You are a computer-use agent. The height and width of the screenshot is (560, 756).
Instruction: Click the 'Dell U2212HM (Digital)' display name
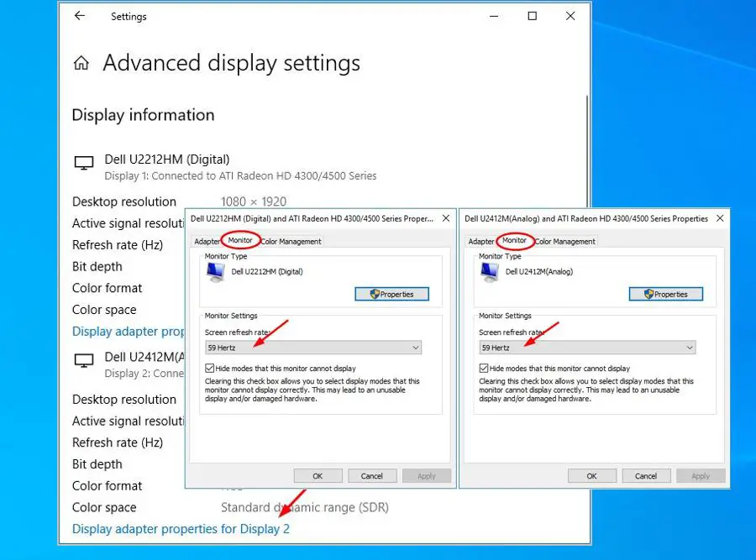(x=167, y=160)
